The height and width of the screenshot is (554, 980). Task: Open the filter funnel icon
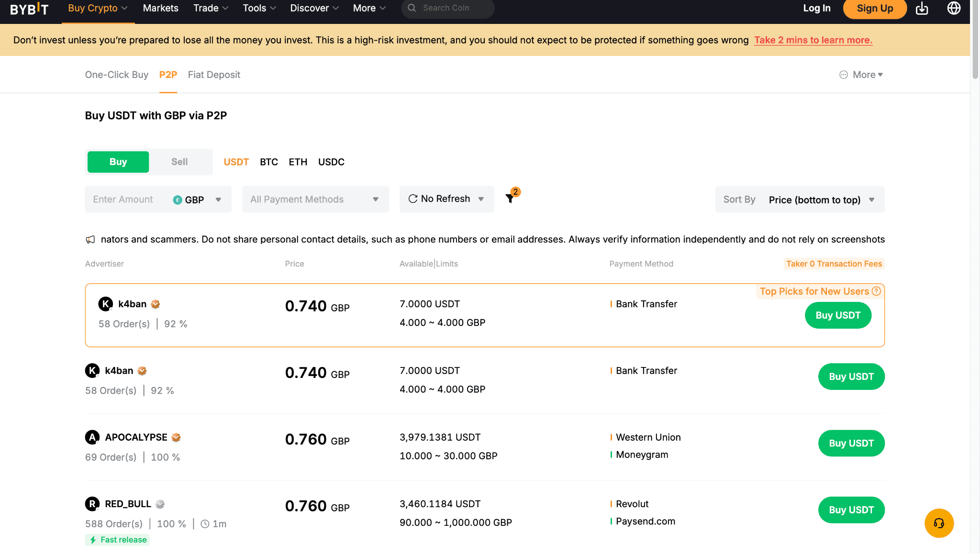(x=510, y=198)
